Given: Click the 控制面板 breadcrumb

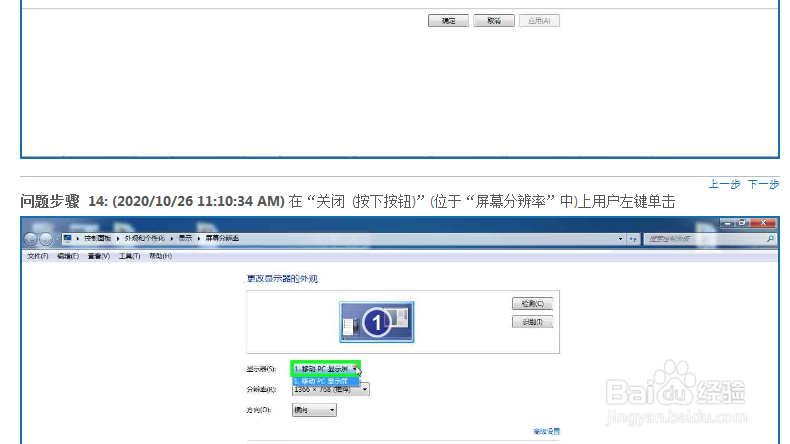Looking at the screenshot, I should click(97, 238).
